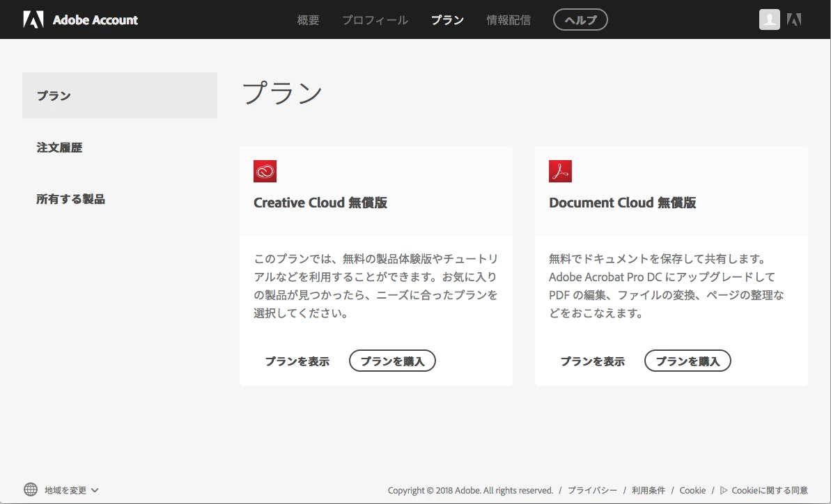
Task: Click the Copyright © 2018 Adobe text
Action: 470,490
